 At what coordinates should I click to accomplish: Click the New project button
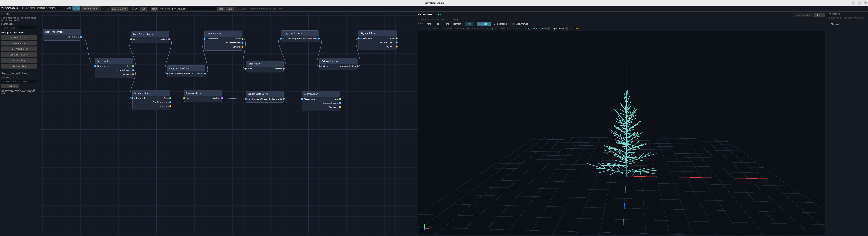pos(154,9)
